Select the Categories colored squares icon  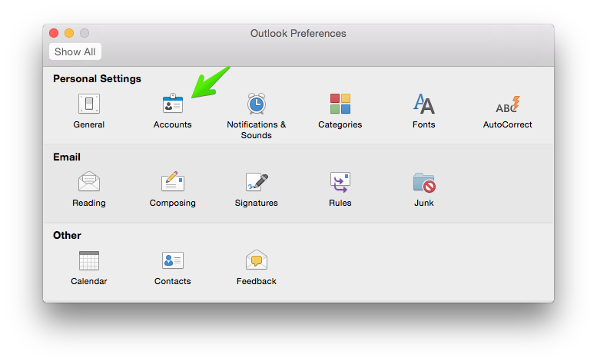tap(340, 104)
